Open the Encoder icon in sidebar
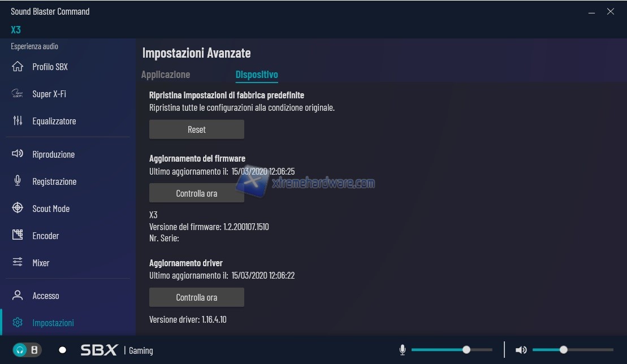Image resolution: width=627 pixels, height=364 pixels. pos(18,235)
